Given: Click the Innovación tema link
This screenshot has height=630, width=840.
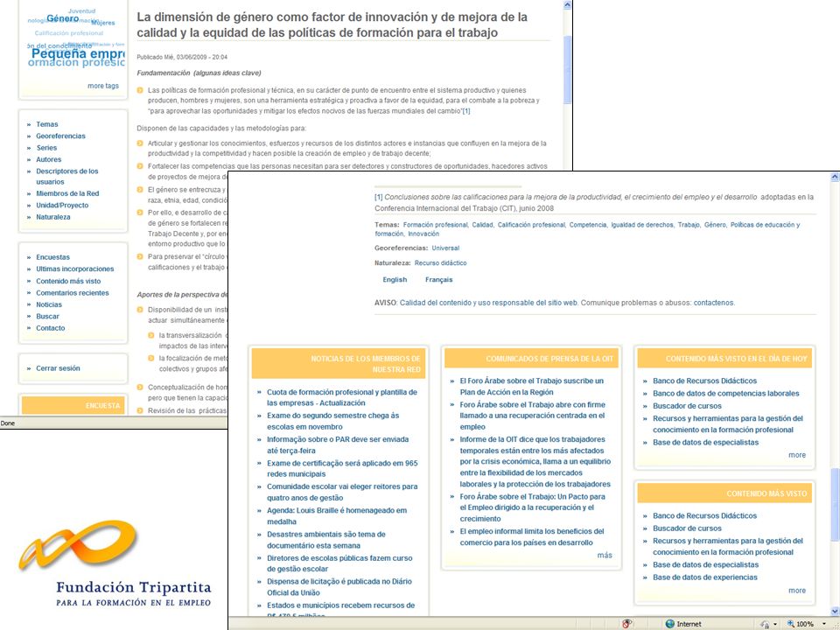Looking at the screenshot, I should pos(423,234).
